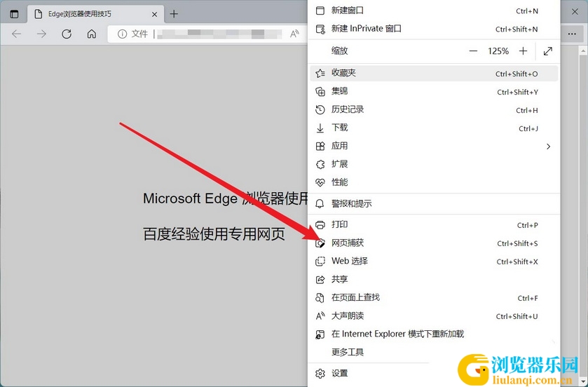Image resolution: width=588 pixels, height=387 pixels.
Task: Select 大声朗读 read aloud menu item
Action: [434, 316]
